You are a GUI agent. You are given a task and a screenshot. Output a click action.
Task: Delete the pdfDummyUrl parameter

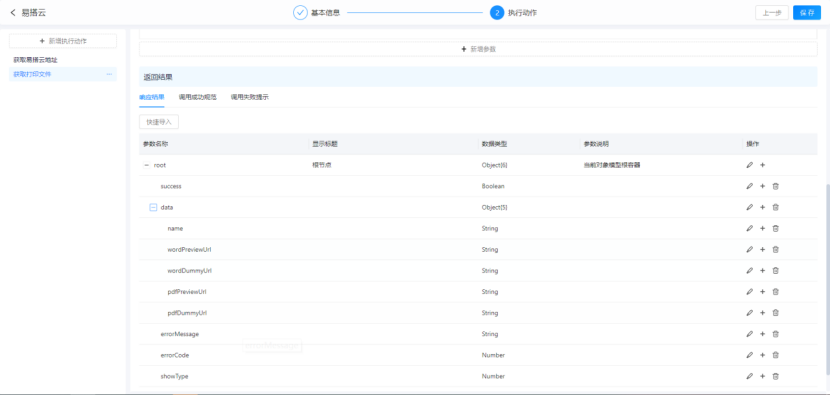775,313
